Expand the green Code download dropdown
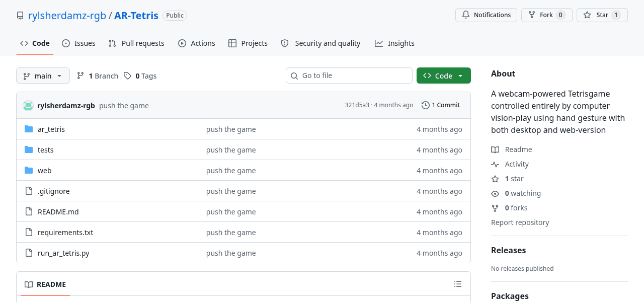Viewport: 644px width, 302px height. [x=444, y=75]
